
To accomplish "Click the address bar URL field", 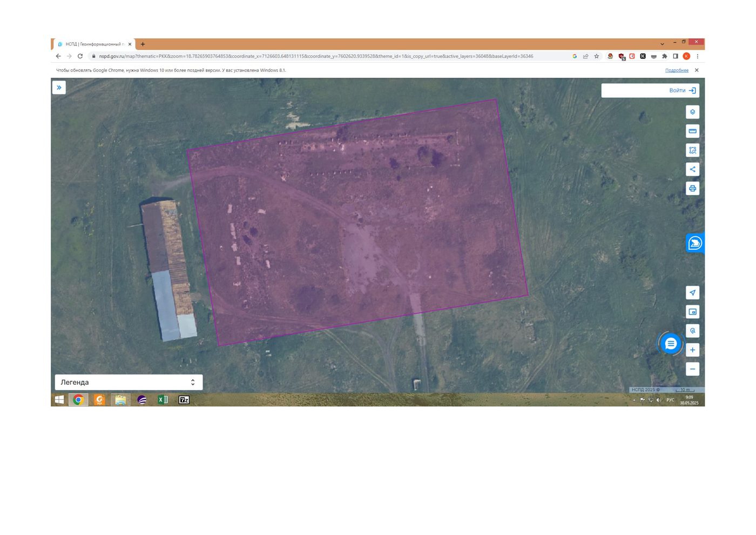I will (316, 56).
